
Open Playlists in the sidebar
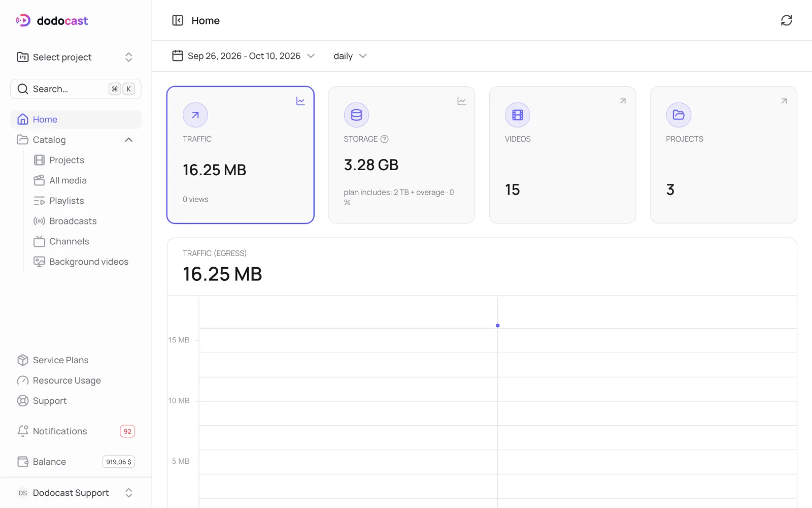pos(66,201)
